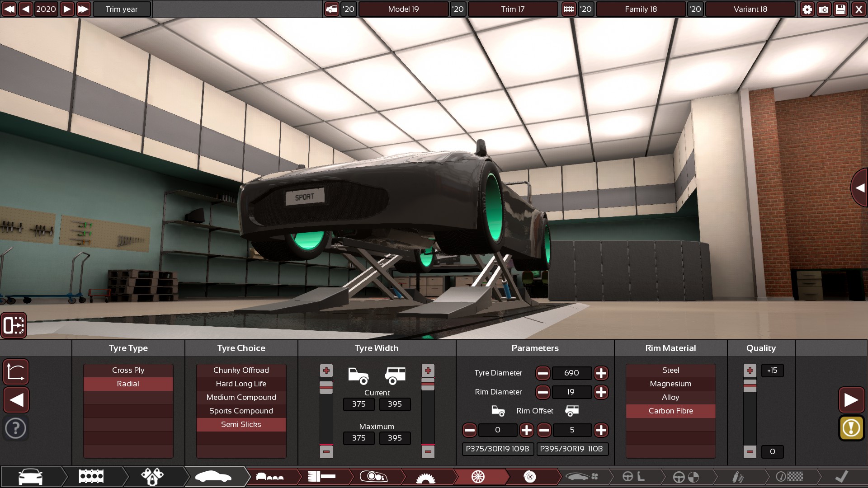The image size is (868, 488).
Task: Open the car model tab with the front-view car icon
Action: point(30,477)
